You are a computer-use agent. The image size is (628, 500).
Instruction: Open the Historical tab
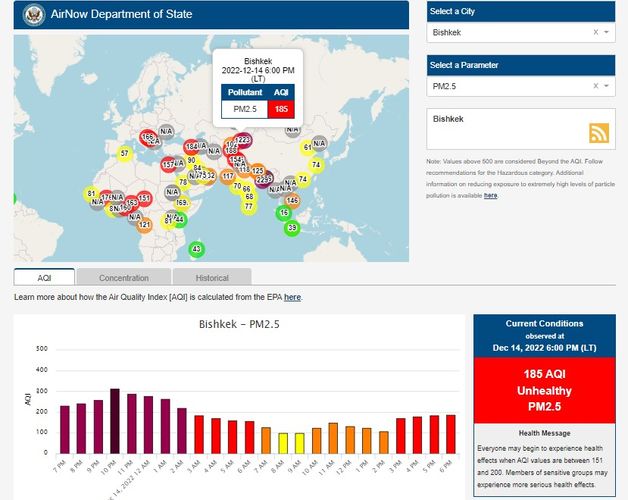point(212,277)
